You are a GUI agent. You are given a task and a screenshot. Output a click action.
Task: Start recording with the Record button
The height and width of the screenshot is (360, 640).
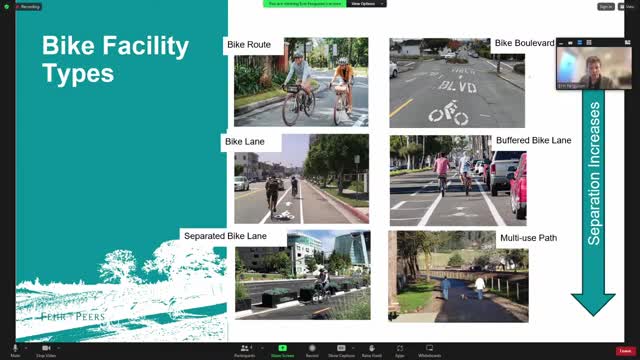(312, 350)
